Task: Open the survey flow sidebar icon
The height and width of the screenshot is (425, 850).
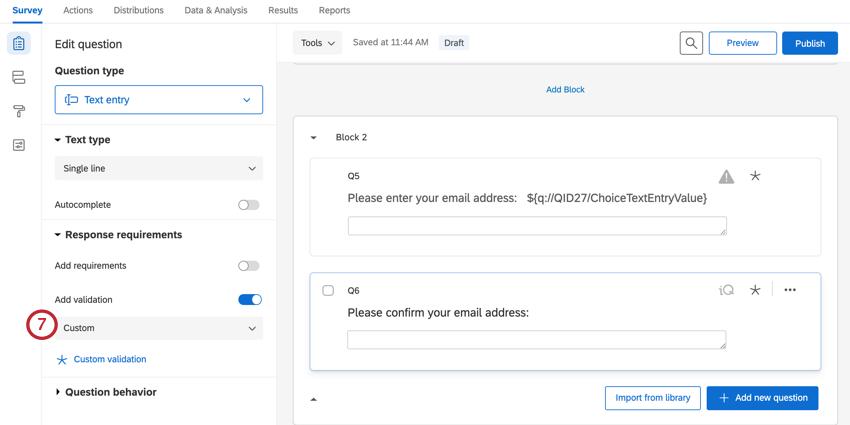Action: click(19, 77)
